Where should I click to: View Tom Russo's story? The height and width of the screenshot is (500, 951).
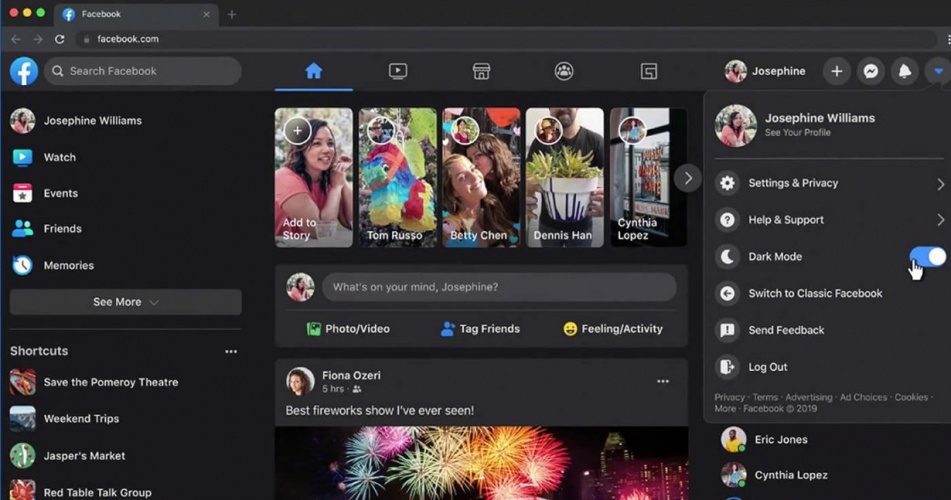(x=397, y=177)
